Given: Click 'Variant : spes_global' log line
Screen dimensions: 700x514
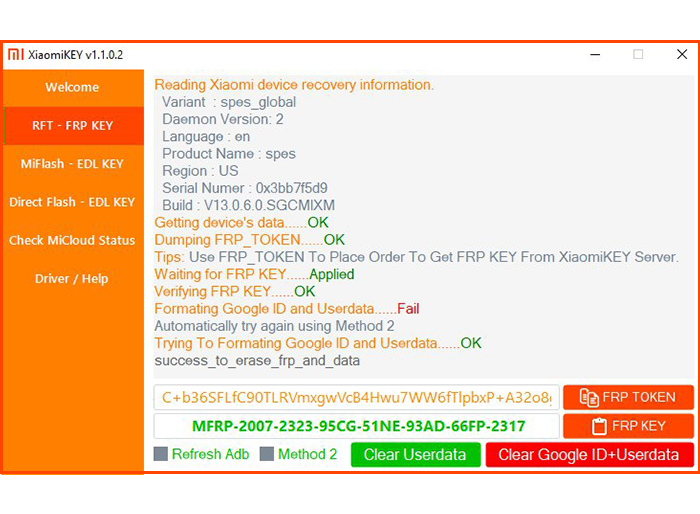Looking at the screenshot, I should (x=229, y=102).
